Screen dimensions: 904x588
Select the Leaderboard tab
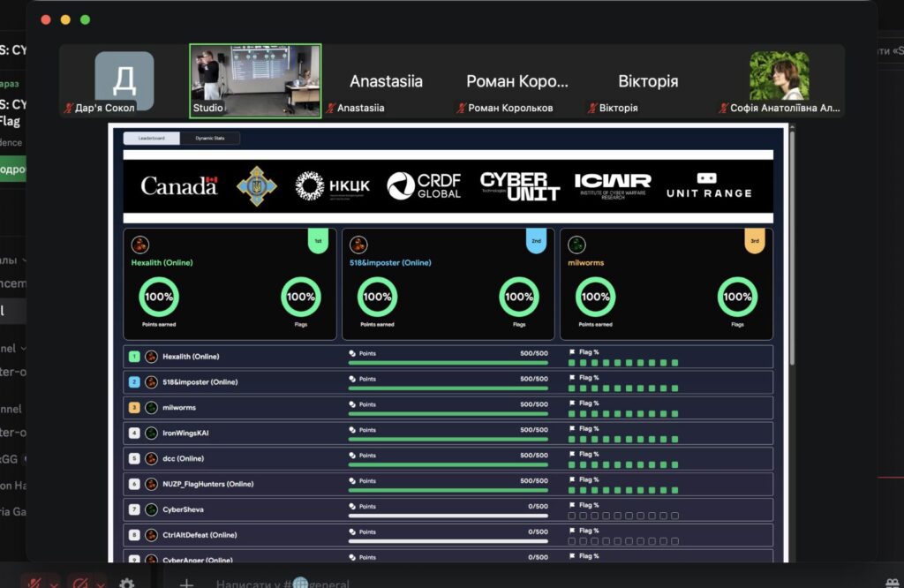click(x=151, y=139)
